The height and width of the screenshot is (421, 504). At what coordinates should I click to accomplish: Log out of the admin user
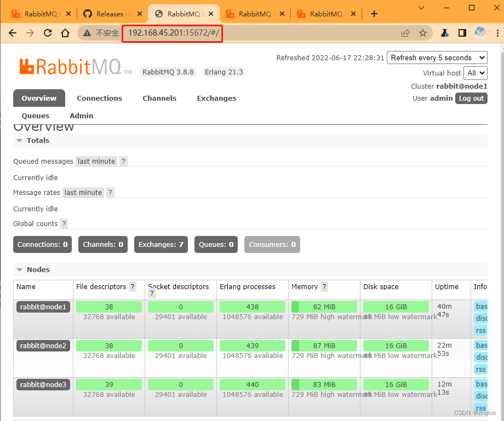tap(471, 98)
